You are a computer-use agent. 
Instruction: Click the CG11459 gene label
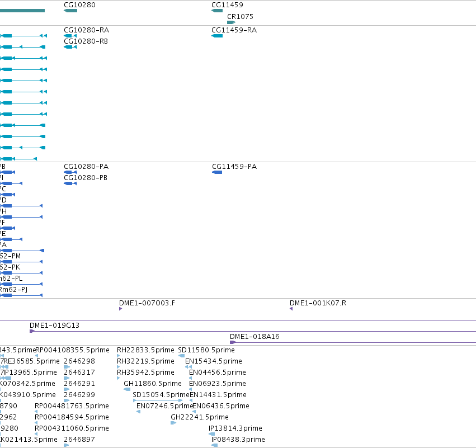[227, 5]
